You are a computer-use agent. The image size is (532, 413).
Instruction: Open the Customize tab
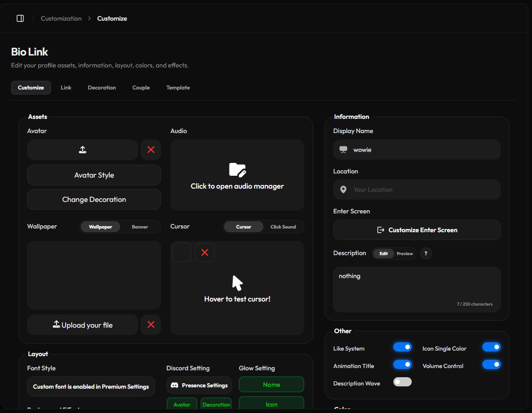point(31,88)
